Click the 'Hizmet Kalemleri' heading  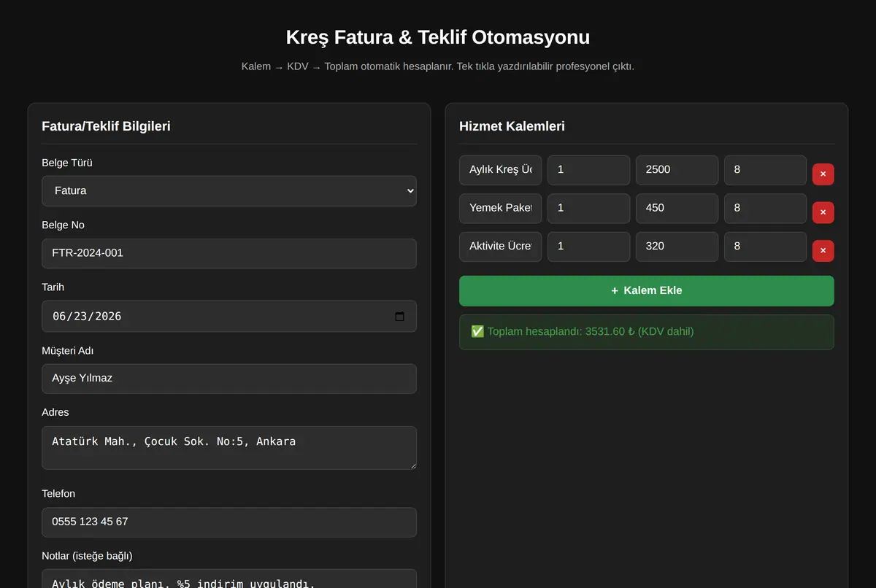pyautogui.click(x=512, y=126)
